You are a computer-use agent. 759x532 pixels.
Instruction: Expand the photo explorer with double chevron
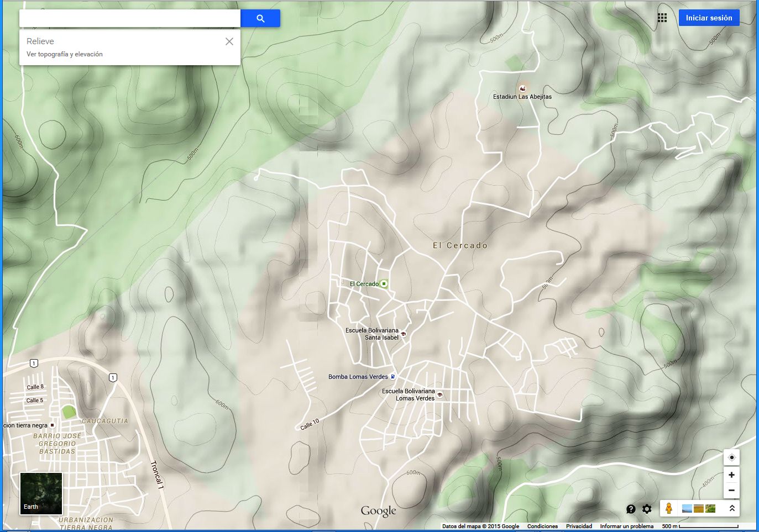732,508
